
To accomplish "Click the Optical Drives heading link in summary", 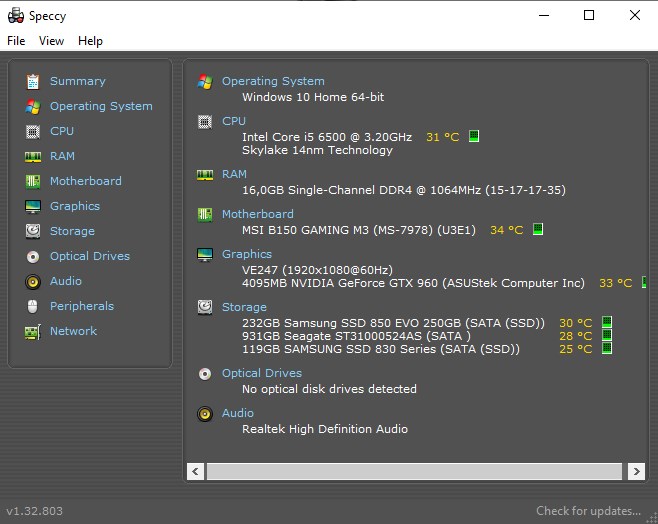I will (262, 373).
